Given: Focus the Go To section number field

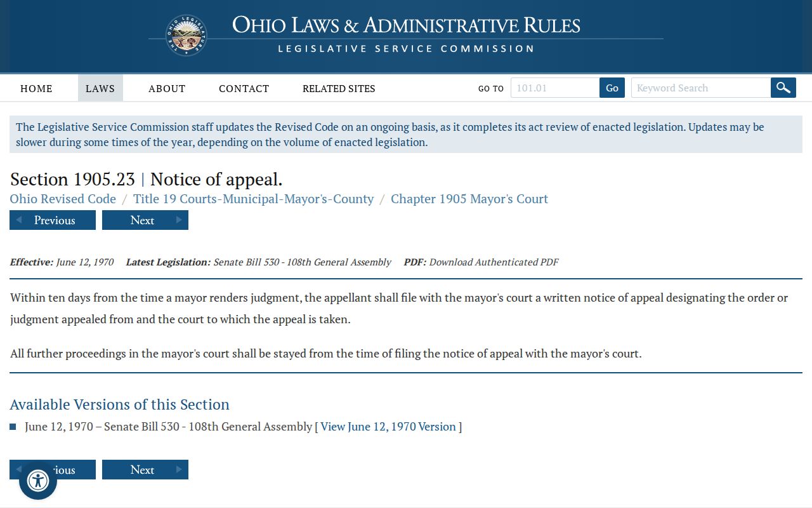Looking at the screenshot, I should pyautogui.click(x=555, y=88).
